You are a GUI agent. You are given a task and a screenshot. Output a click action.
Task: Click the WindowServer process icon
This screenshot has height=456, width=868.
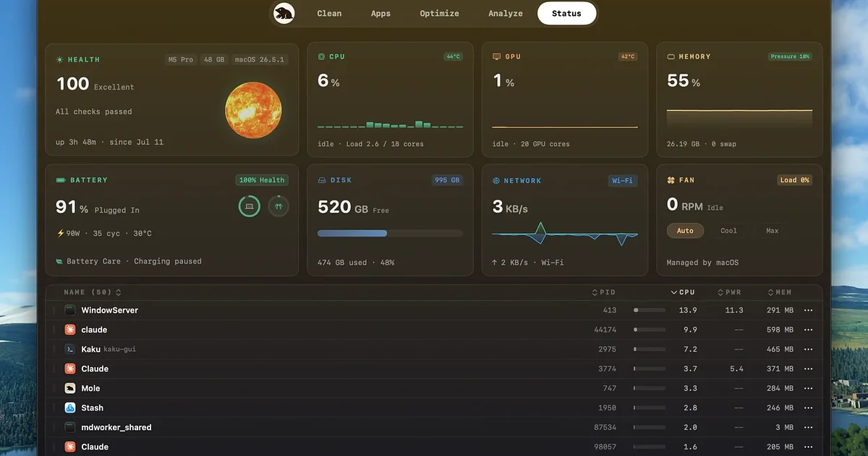70,310
